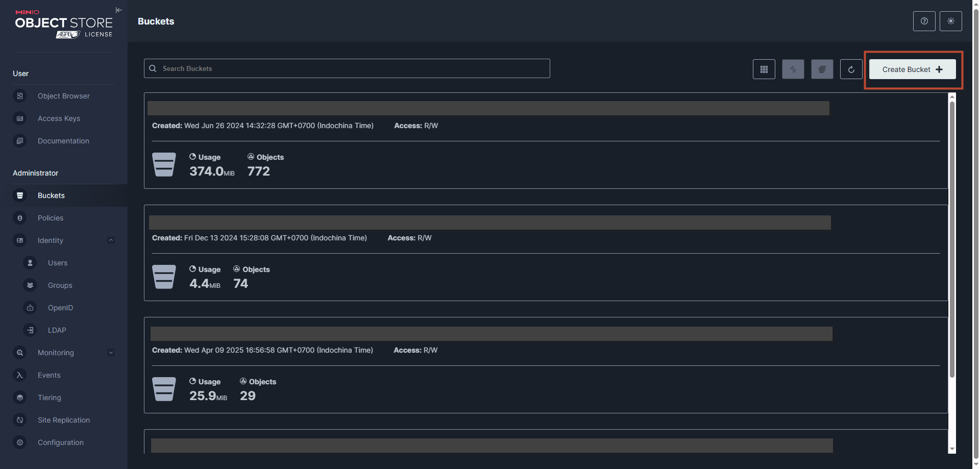
Task: Open the Documentation link
Action: tap(63, 141)
